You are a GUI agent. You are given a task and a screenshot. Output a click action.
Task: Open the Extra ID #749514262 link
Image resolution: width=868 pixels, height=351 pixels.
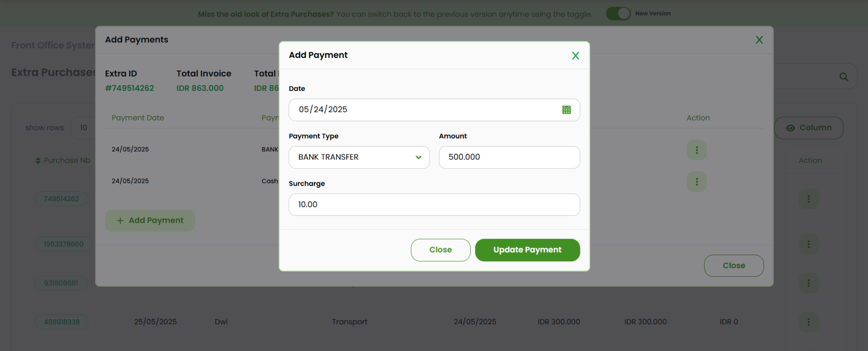click(130, 88)
